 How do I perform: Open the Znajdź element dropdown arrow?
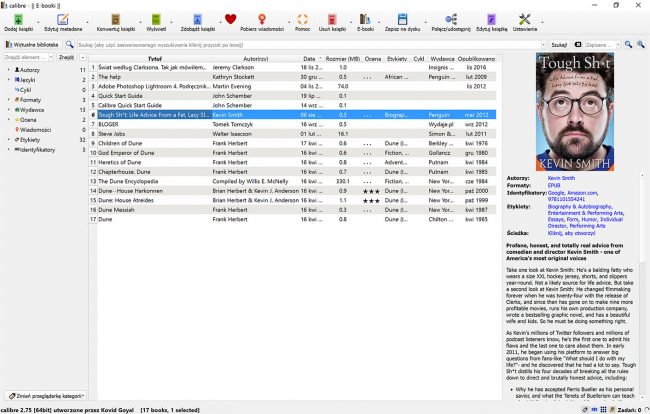[x=51, y=57]
